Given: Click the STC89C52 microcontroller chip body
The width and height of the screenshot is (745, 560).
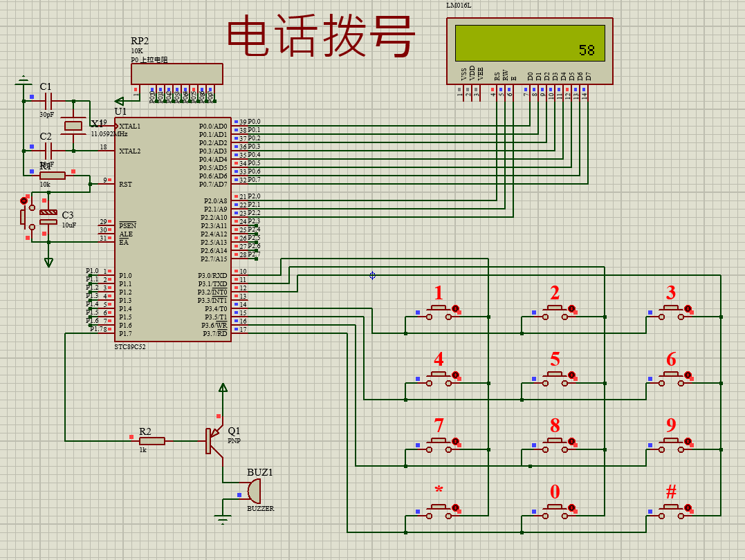Looking at the screenshot, I should pyautogui.click(x=173, y=230).
